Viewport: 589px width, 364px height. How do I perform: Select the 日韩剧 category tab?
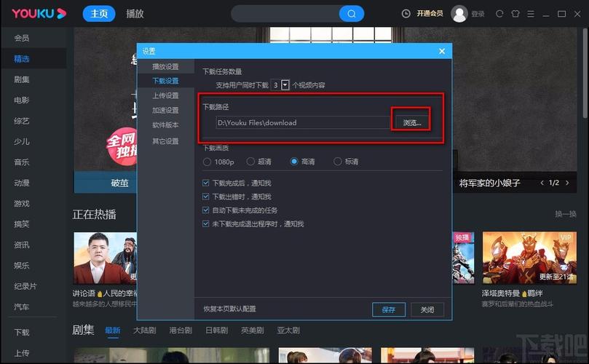coord(217,331)
